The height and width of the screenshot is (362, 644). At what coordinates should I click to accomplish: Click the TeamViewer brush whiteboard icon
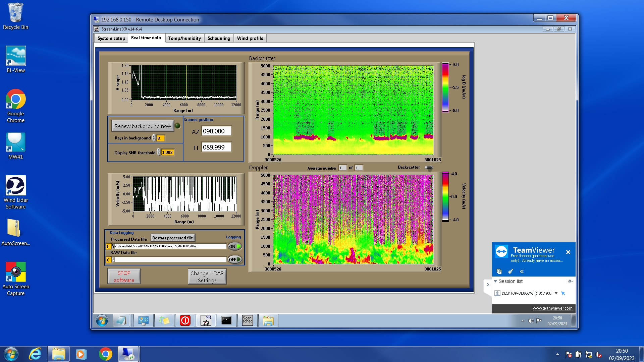[511, 271]
